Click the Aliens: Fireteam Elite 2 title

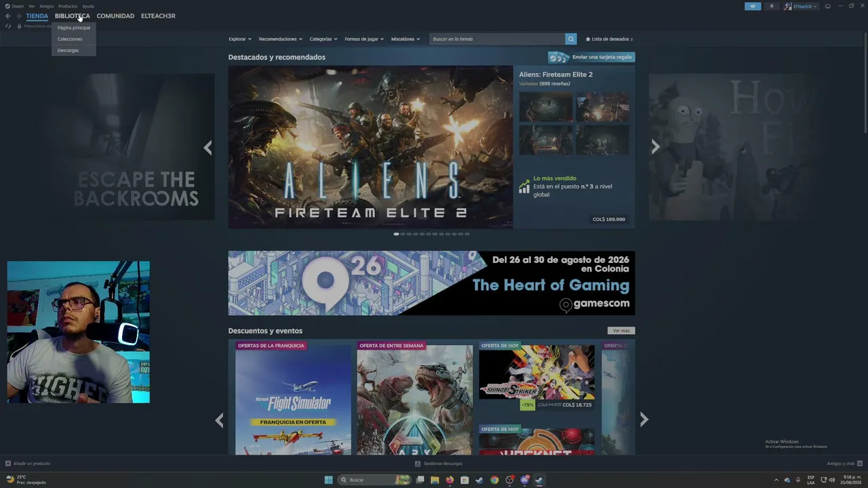coord(556,75)
